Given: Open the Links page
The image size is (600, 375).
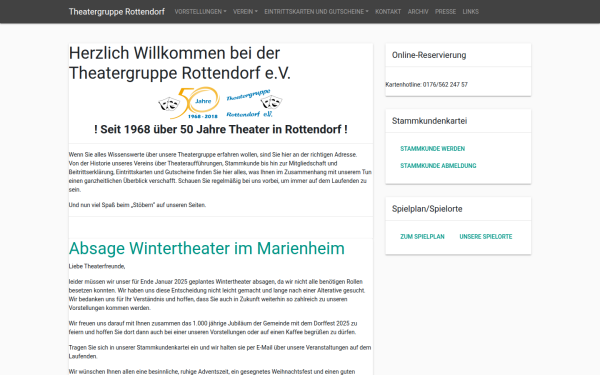Looking at the screenshot, I should pyautogui.click(x=470, y=11).
